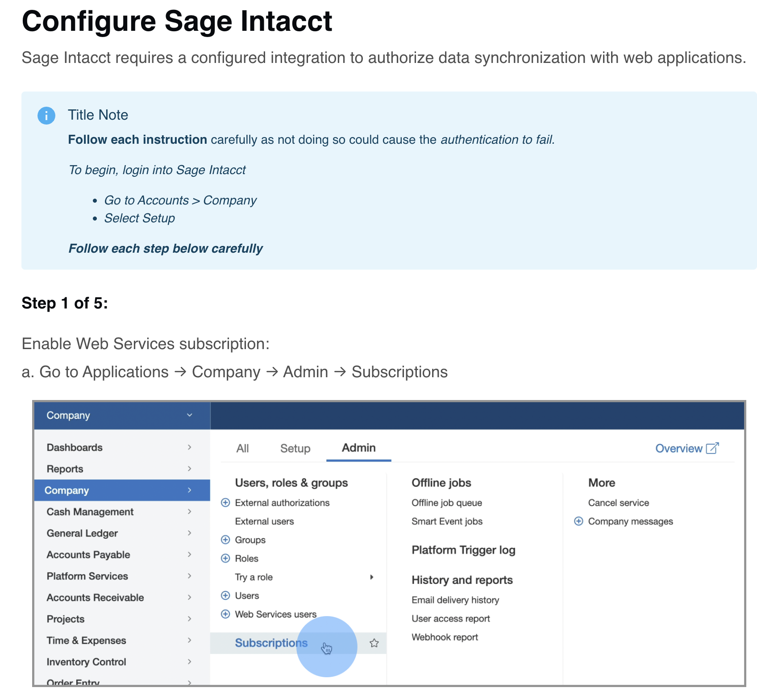Open Smart Event jobs
Viewport: 757px width, 700px height.
(447, 521)
